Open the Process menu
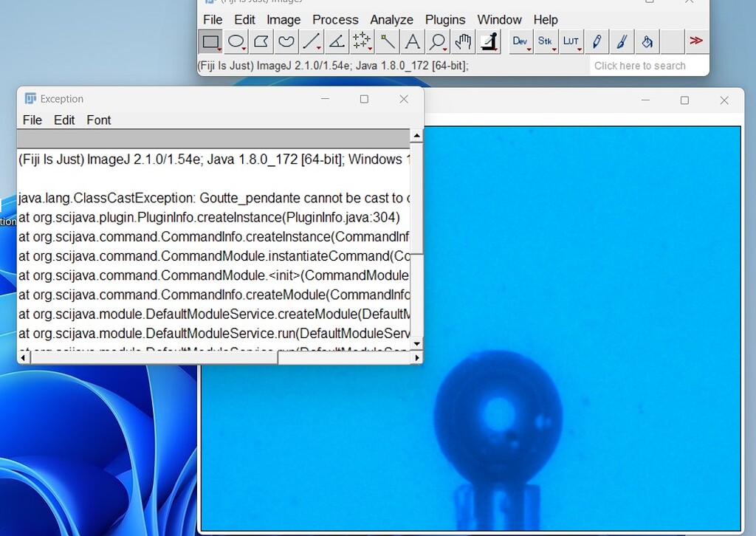The image size is (756, 536). pos(335,19)
